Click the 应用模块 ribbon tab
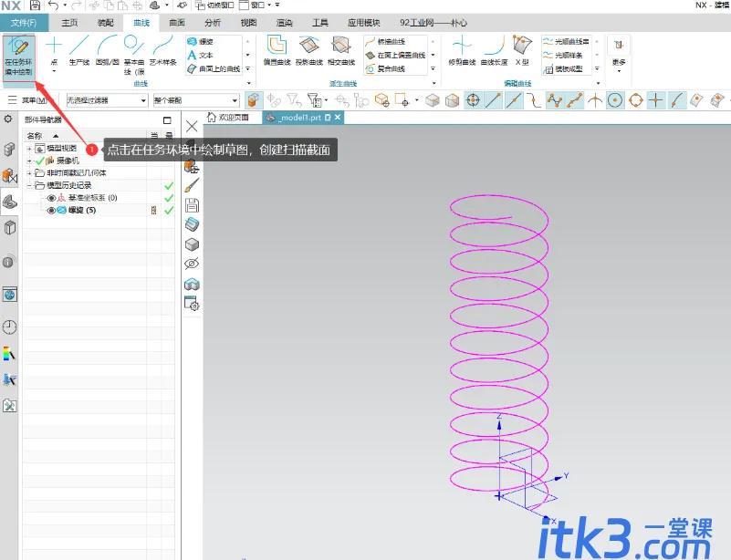 pos(363,23)
